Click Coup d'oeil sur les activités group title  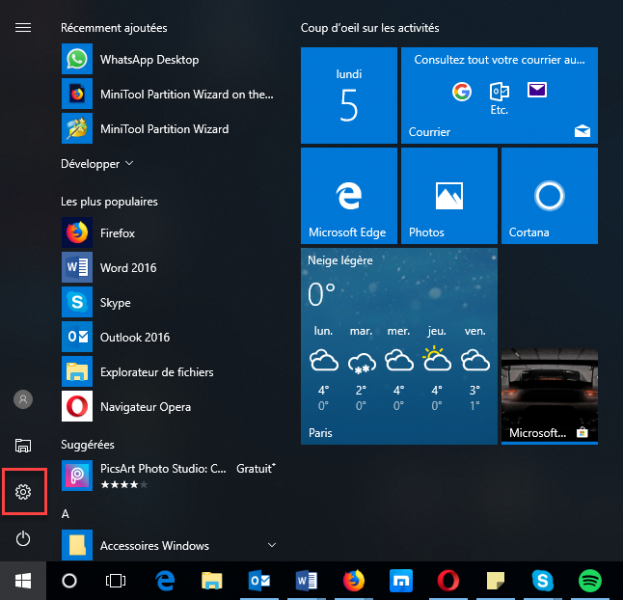pyautogui.click(x=370, y=28)
